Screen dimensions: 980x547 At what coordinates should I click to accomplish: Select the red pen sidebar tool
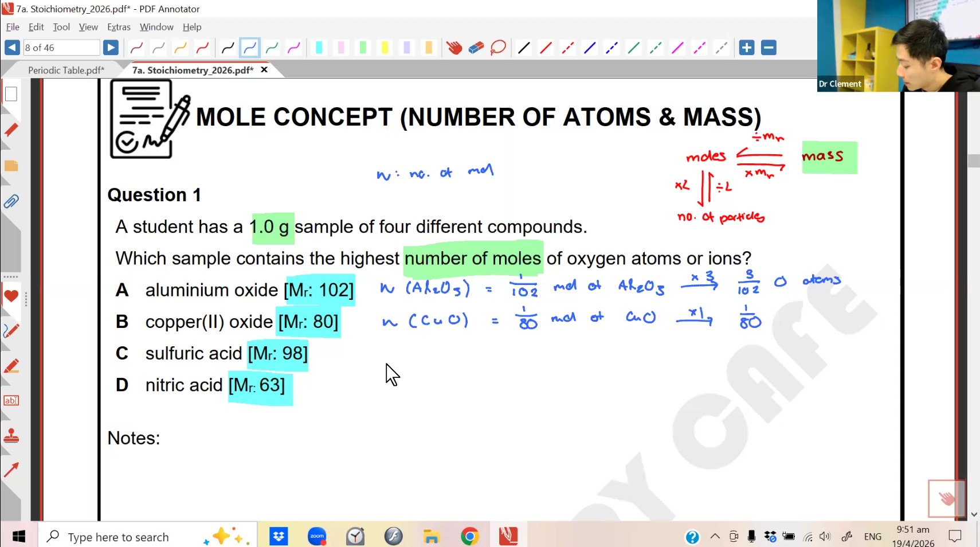[x=11, y=130]
